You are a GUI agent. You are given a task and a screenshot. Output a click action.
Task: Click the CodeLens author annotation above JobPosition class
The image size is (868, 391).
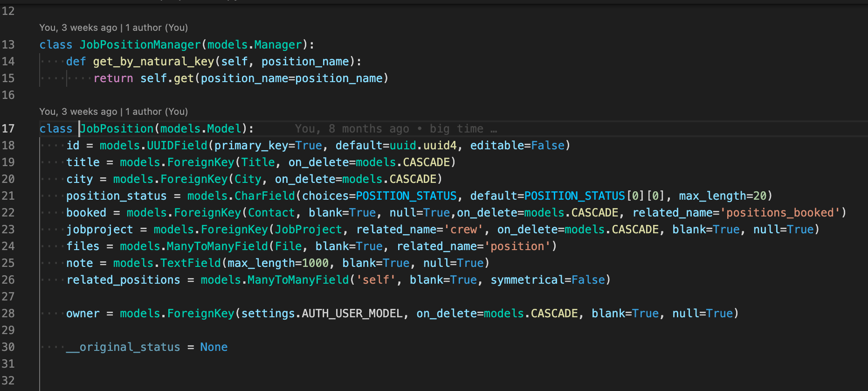(x=114, y=112)
